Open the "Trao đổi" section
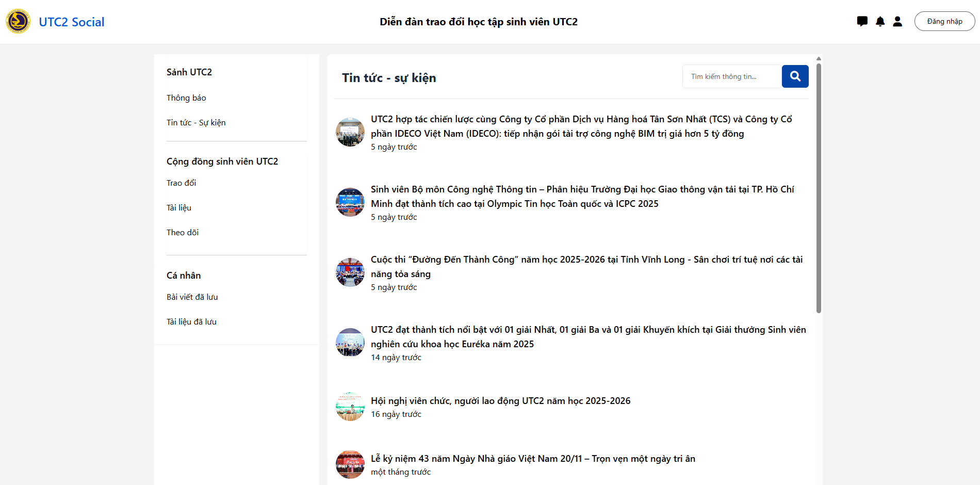Image resolution: width=980 pixels, height=485 pixels. pyautogui.click(x=181, y=183)
